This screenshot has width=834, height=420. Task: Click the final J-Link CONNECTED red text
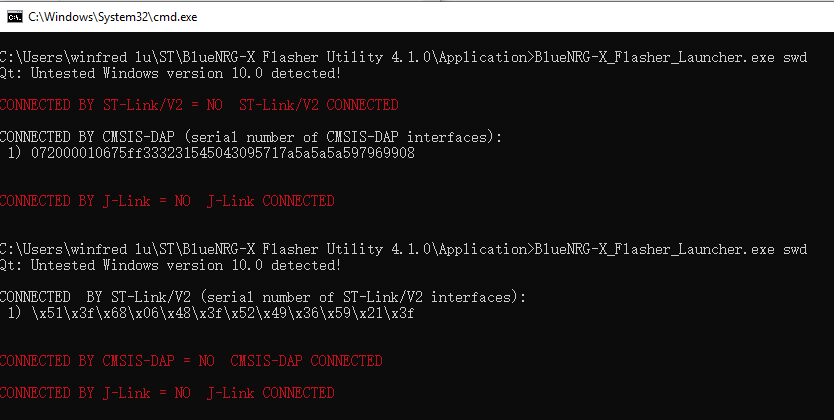pos(271,393)
